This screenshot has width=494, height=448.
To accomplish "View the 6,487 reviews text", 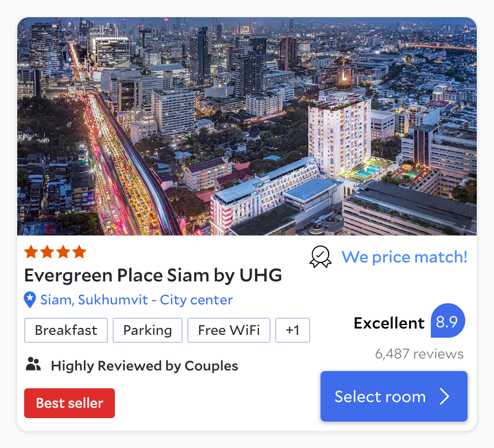I will coord(419,354).
